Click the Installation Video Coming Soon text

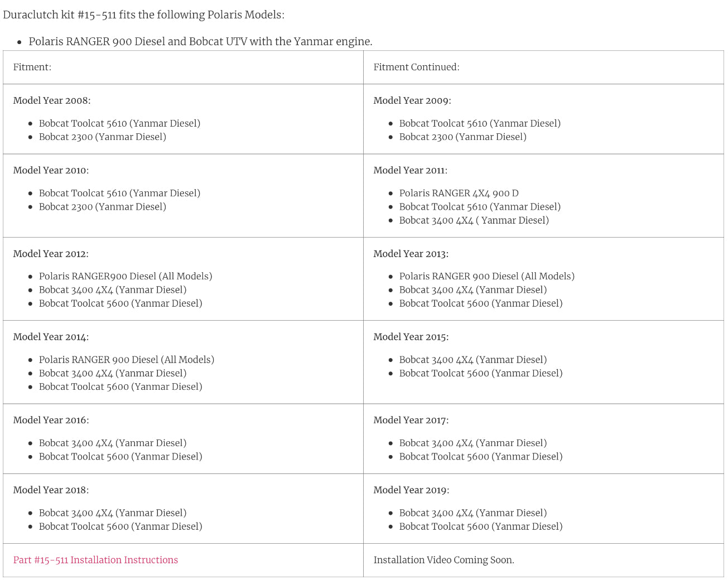[443, 560]
